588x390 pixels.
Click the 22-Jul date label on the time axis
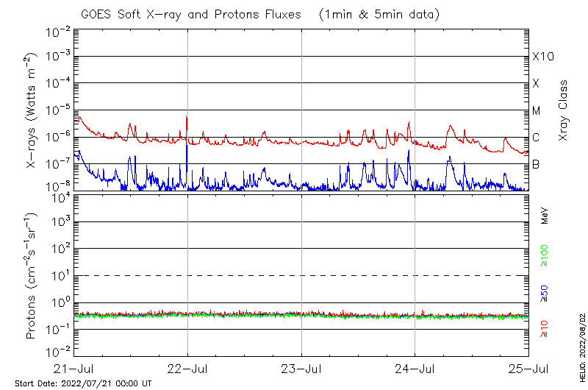187,368
